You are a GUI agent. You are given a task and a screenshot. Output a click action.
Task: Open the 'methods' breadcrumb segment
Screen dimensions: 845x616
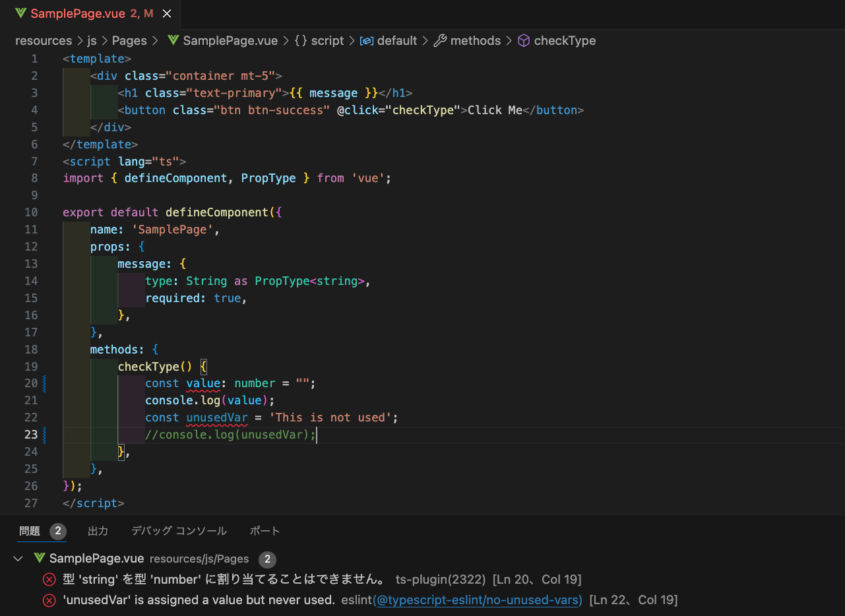click(x=476, y=41)
